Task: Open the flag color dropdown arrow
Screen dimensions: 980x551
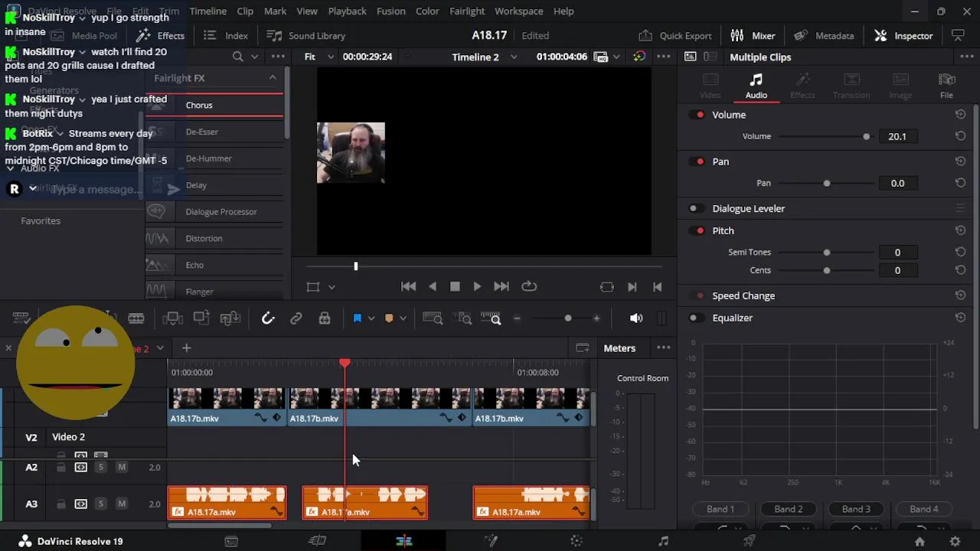Action: (x=371, y=318)
